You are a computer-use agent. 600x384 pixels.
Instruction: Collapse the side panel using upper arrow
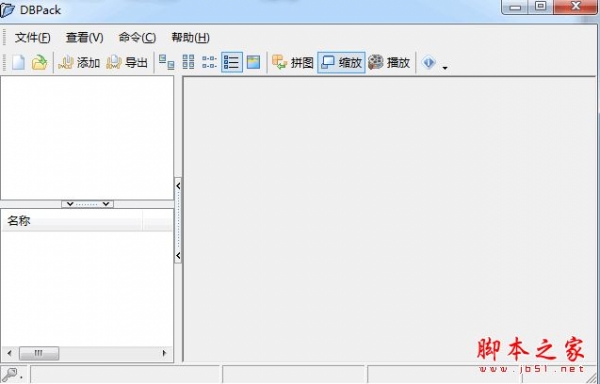[x=178, y=185]
